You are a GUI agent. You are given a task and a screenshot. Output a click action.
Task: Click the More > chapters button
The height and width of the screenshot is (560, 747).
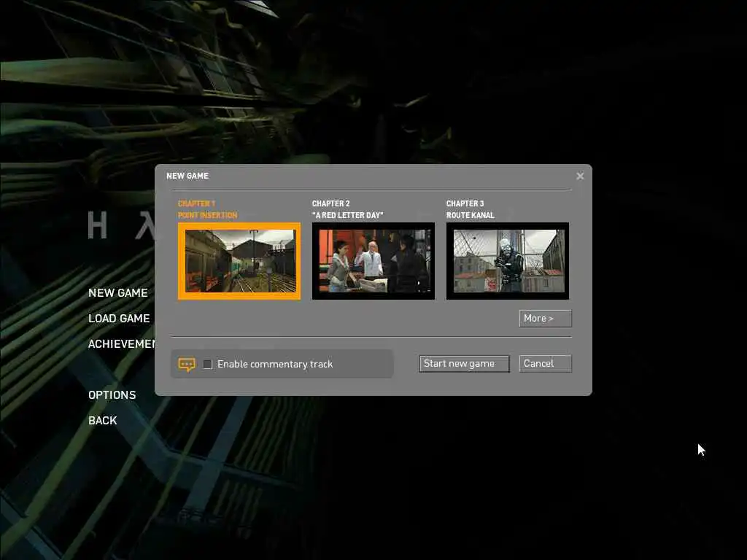point(545,319)
